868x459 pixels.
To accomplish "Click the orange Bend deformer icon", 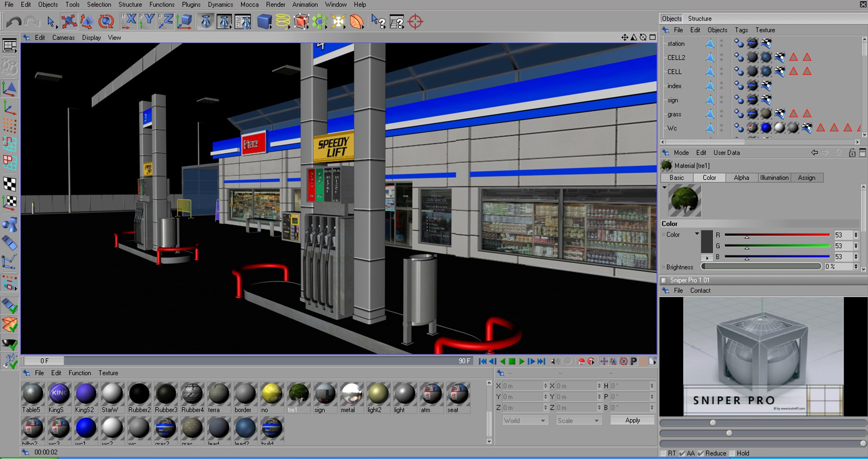I will pos(357,21).
